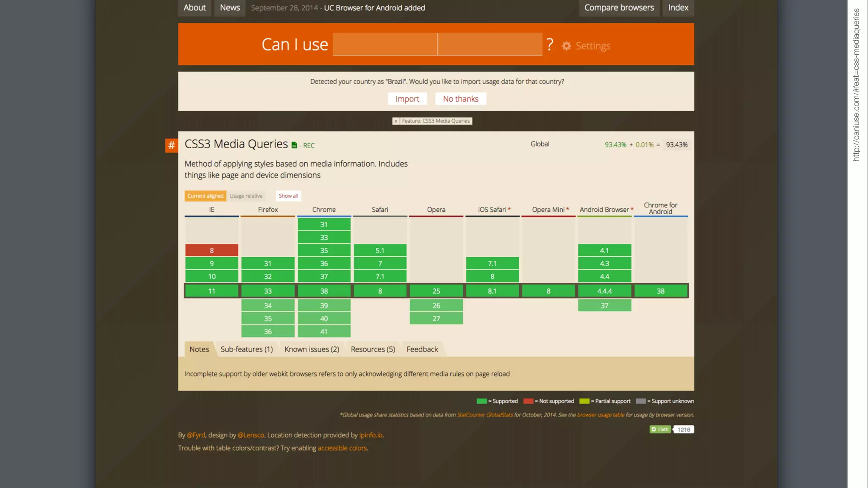Click the Chrome column header

[324, 210]
